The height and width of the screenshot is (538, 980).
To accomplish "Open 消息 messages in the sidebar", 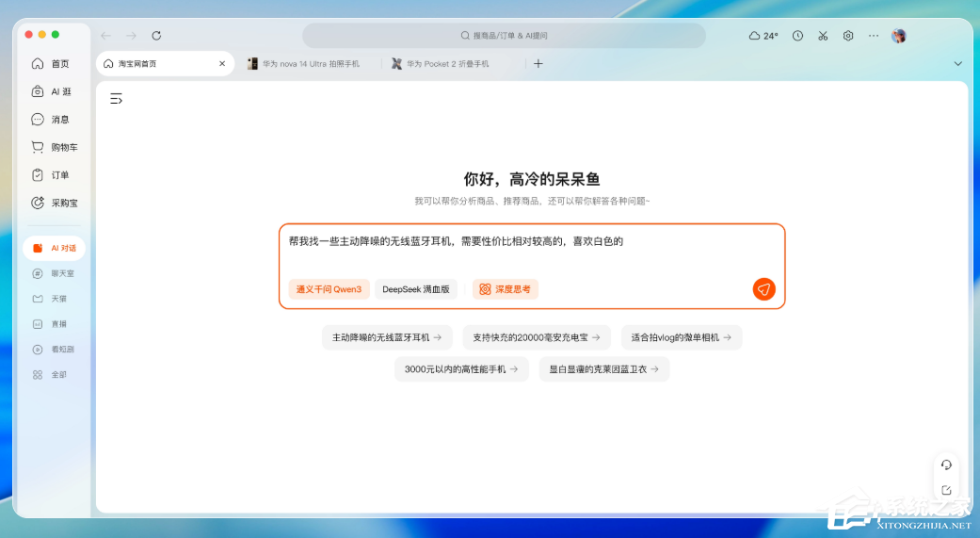I will (x=51, y=119).
